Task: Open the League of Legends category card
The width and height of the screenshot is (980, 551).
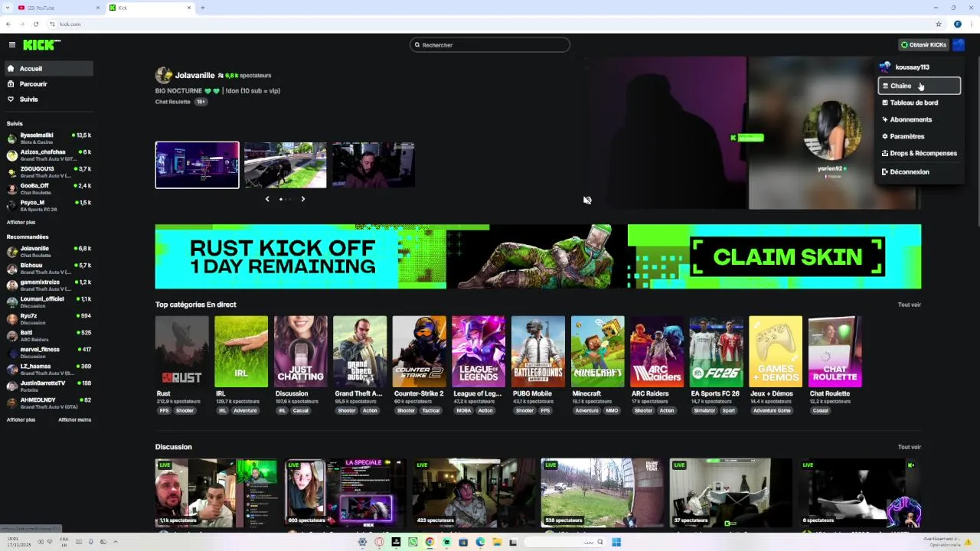Action: (479, 352)
